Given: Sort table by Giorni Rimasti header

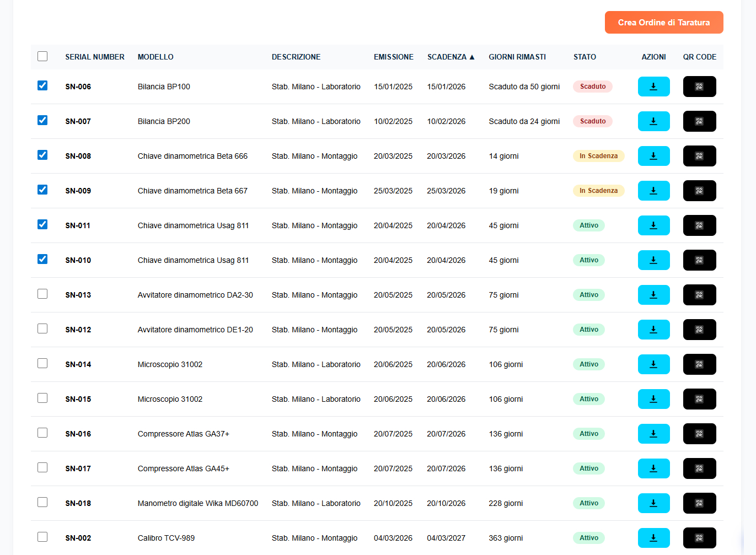Looking at the screenshot, I should coord(517,57).
